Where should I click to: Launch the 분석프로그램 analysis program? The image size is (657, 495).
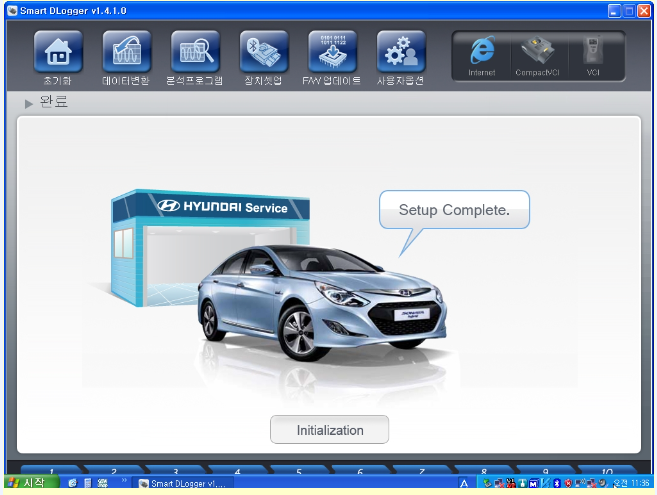click(195, 52)
